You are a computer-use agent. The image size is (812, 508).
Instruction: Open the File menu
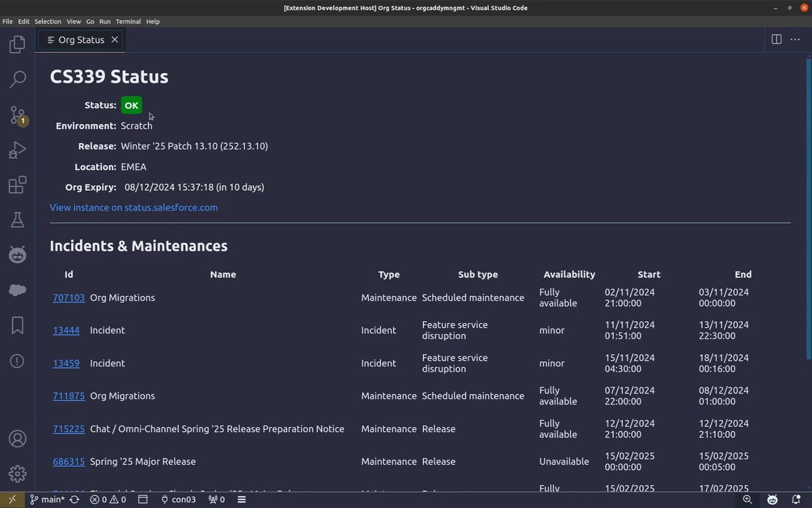pyautogui.click(x=7, y=22)
